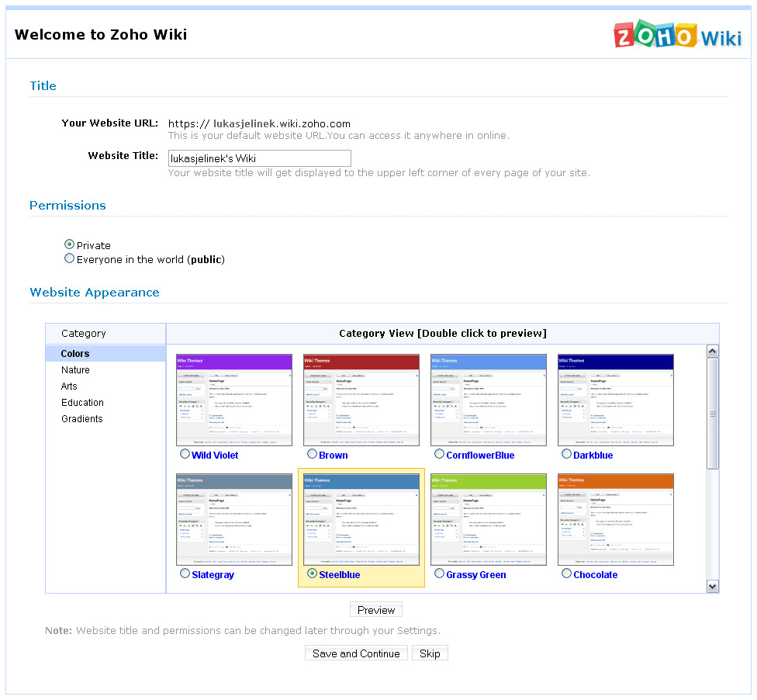Open the Colors theme category
The image size is (757, 700).
(x=105, y=354)
